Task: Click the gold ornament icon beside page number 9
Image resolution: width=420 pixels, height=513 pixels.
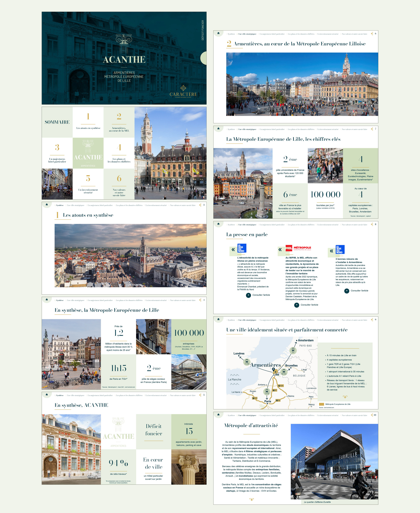Action: click(x=372, y=320)
